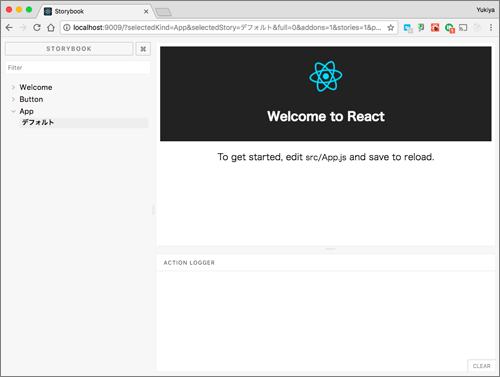Click the red extension icon in toolbar
This screenshot has width=500, height=377.
435,28
